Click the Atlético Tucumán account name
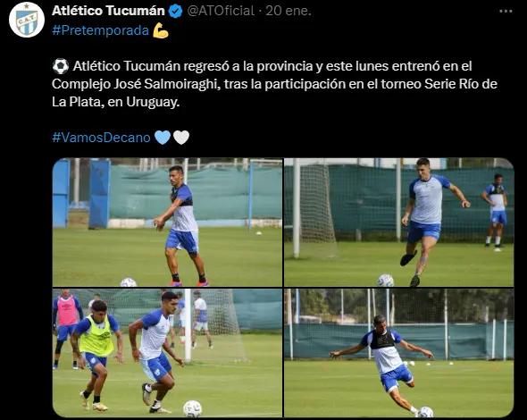527x420 pixels. pyautogui.click(x=108, y=11)
